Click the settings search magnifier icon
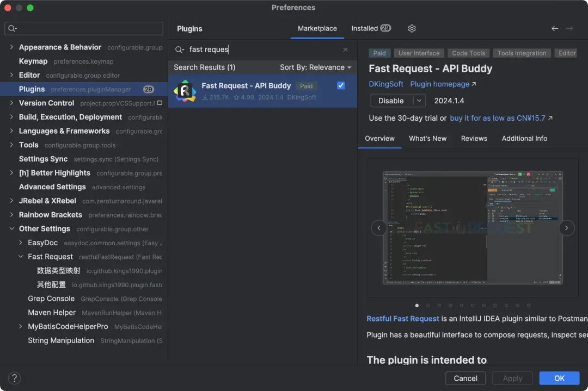The height and width of the screenshot is (391, 588). click(13, 28)
